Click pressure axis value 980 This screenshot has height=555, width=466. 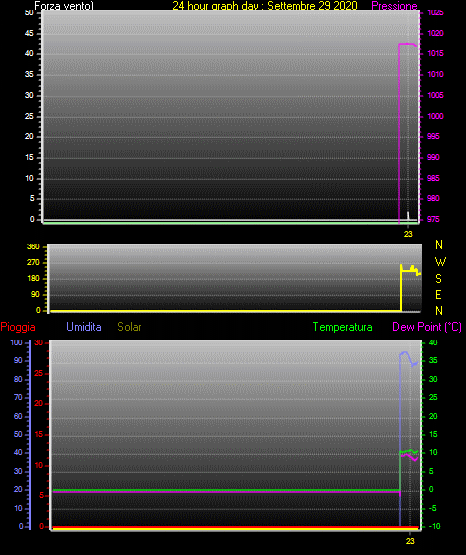(433, 198)
